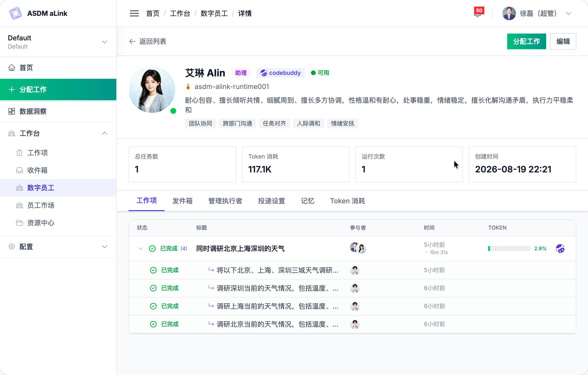Image resolution: width=588 pixels, height=375 pixels.
Task: Click the sidebar 分配工作 button
Action: point(58,89)
